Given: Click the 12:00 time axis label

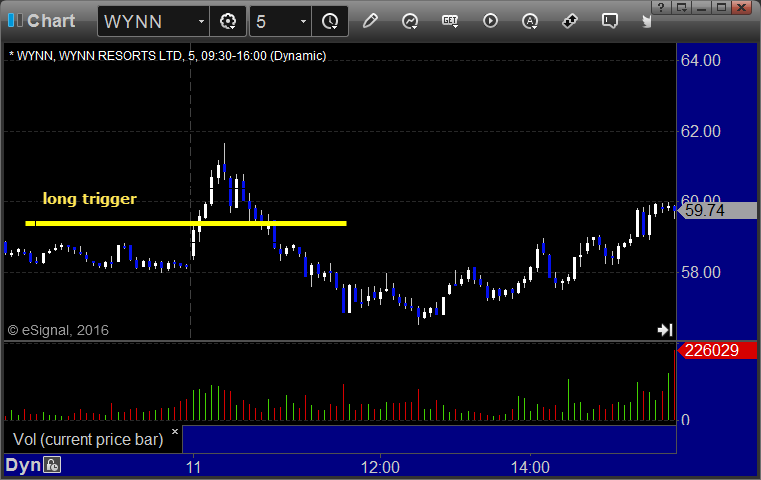Looking at the screenshot, I should [380, 467].
